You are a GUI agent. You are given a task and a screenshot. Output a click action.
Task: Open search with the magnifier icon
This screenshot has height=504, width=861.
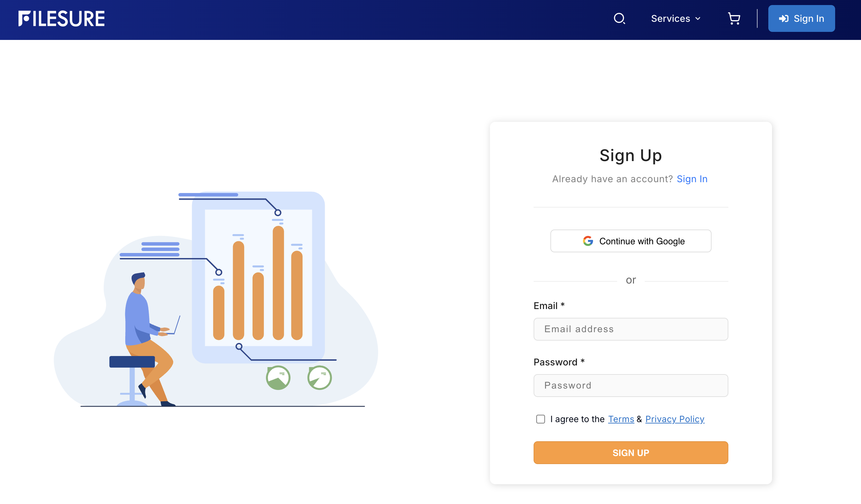coord(619,18)
